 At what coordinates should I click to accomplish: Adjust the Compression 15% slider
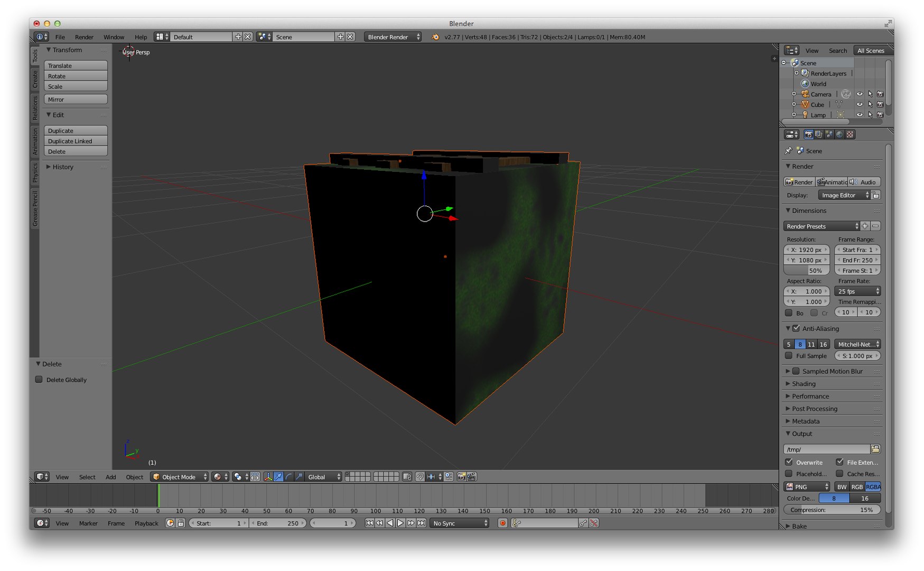[x=832, y=510]
